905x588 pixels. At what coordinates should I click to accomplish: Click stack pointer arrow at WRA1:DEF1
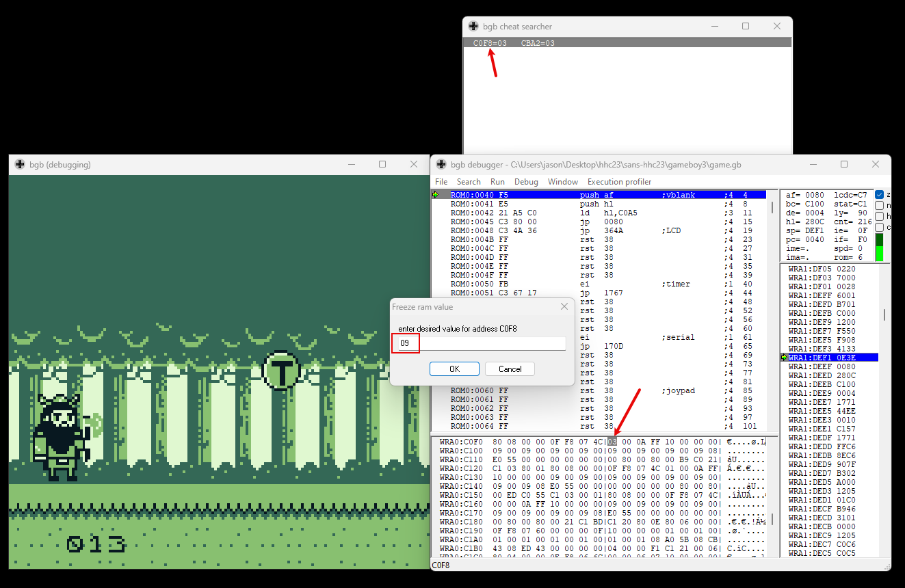[784, 358]
